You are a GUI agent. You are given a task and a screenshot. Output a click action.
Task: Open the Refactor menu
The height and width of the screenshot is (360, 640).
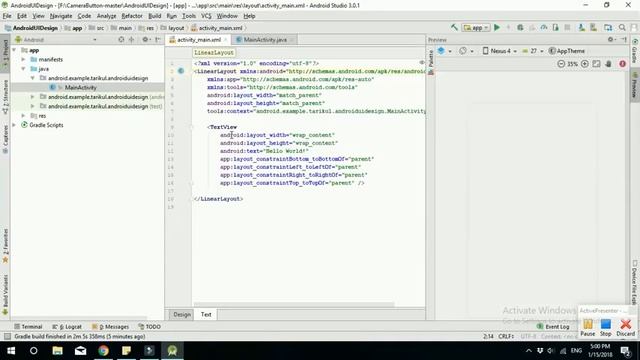132,16
